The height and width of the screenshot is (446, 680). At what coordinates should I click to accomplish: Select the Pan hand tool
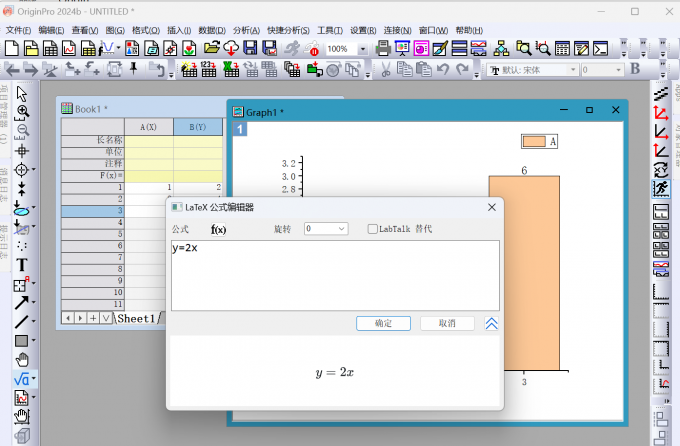22,360
